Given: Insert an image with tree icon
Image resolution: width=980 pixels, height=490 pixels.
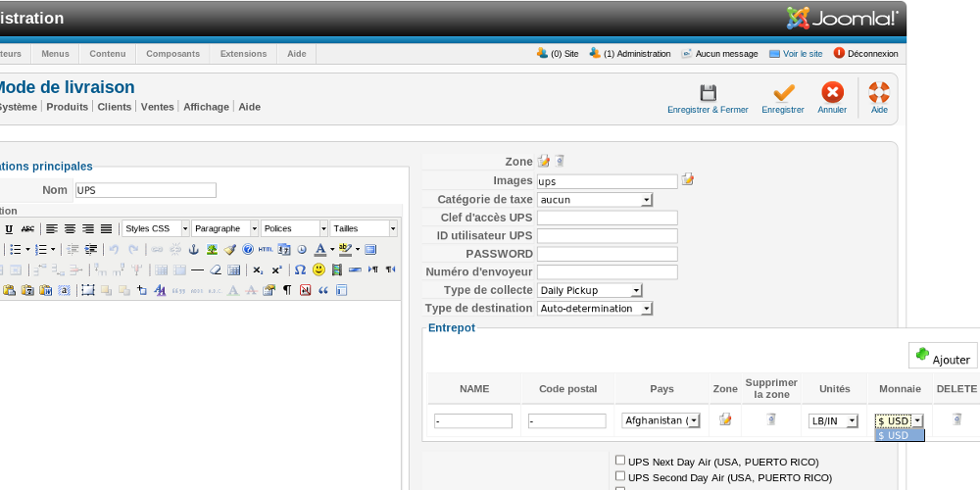Looking at the screenshot, I should pos(212,249).
